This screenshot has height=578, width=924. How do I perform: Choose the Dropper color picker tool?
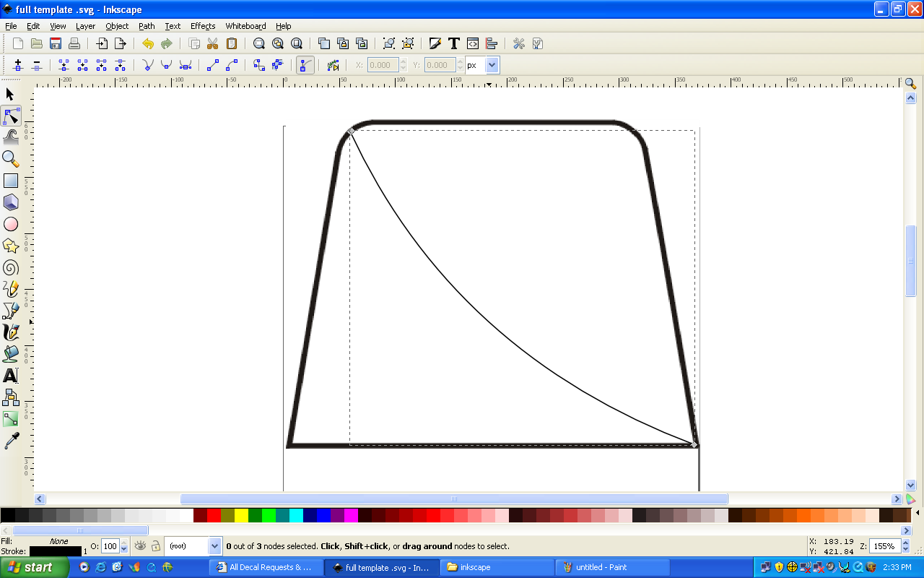pos(11,441)
